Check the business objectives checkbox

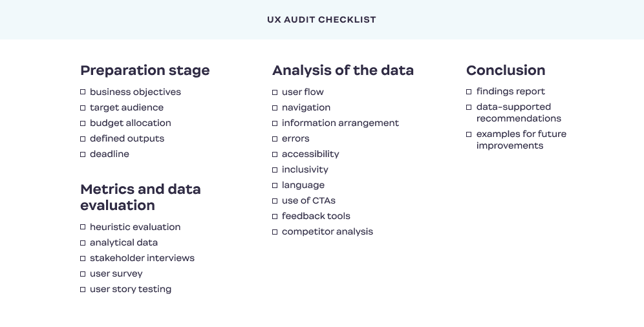point(83,92)
